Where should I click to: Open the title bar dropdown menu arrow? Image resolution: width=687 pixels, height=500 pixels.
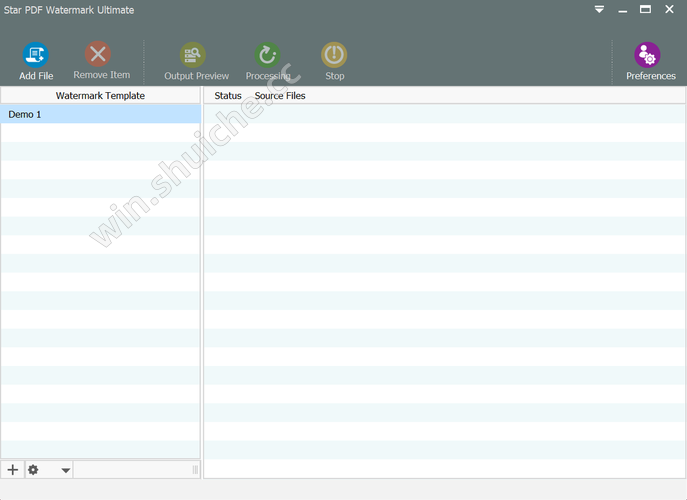(x=599, y=9)
